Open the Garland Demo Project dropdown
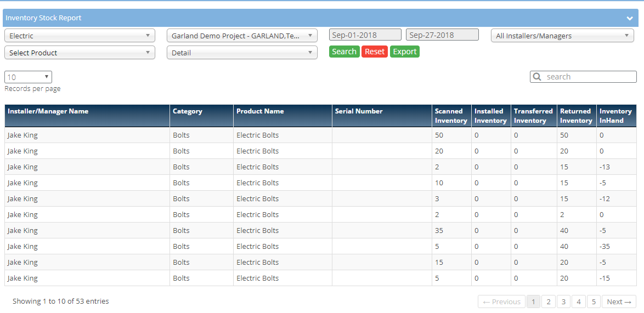 (x=242, y=36)
